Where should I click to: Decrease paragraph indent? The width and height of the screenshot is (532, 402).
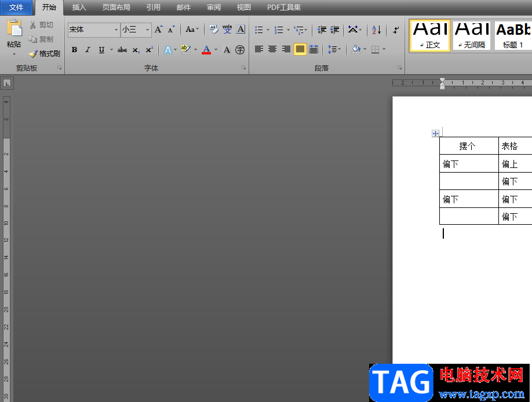coord(322,30)
